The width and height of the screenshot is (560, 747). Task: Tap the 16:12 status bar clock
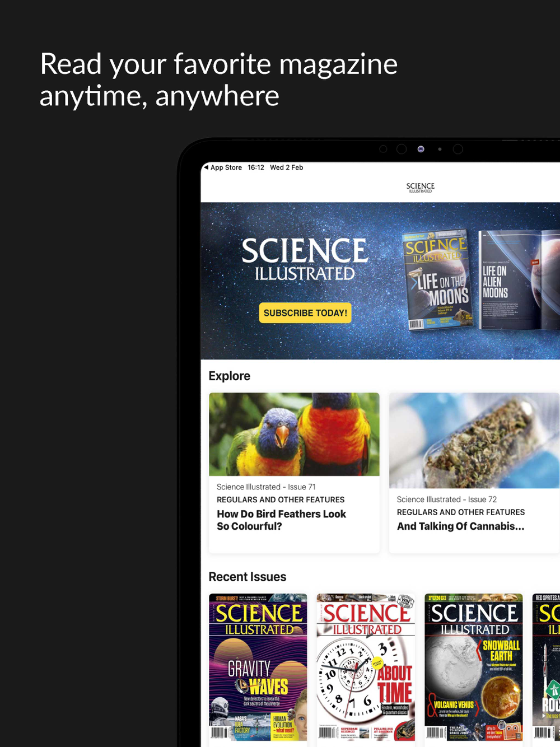[x=256, y=167]
